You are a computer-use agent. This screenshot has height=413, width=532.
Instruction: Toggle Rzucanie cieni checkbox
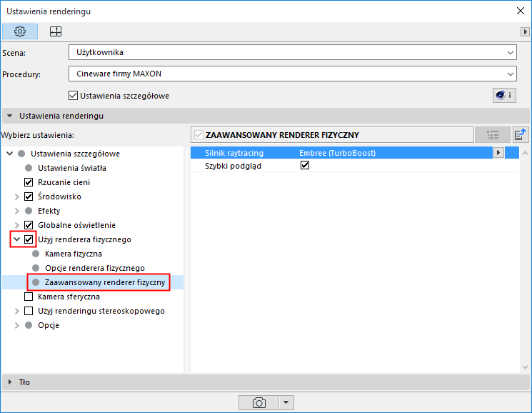click(29, 182)
